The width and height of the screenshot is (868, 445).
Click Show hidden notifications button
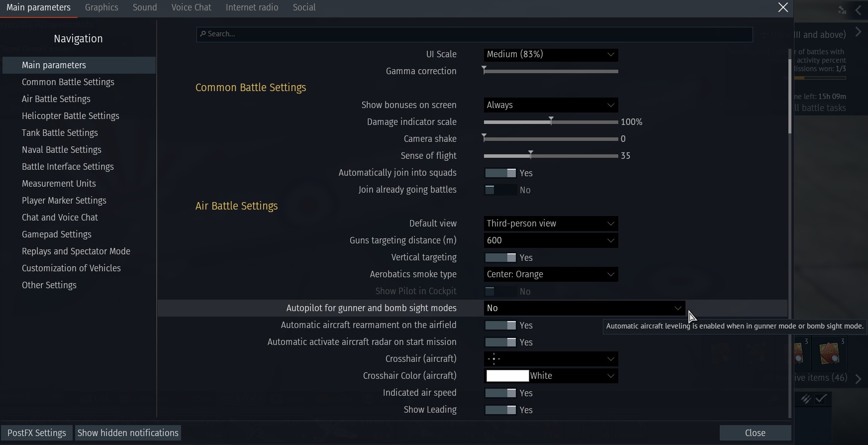tap(128, 433)
